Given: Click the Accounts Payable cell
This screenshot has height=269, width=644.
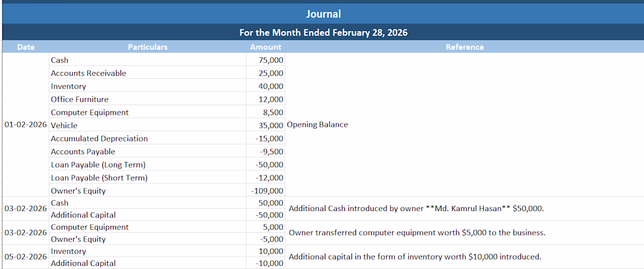Looking at the screenshot, I should click(x=148, y=151).
